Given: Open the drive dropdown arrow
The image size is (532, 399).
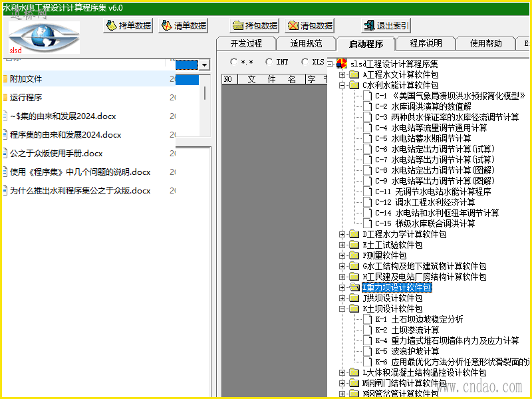Looking at the screenshot, I should click(204, 65).
